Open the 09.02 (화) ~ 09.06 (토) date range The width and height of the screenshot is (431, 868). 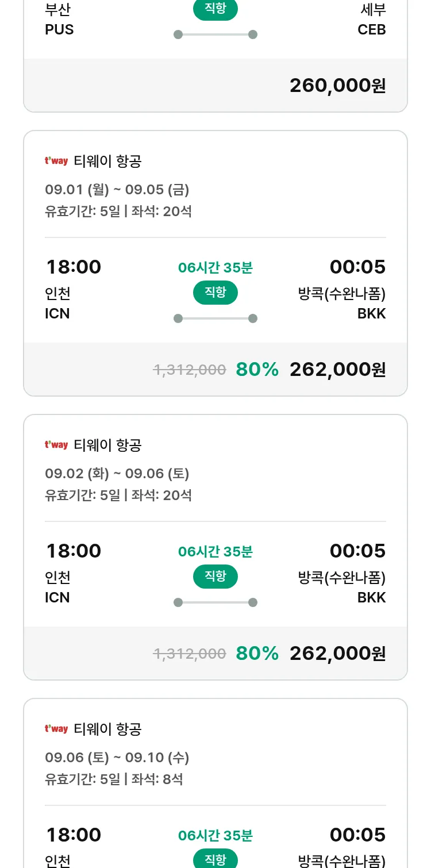click(117, 474)
